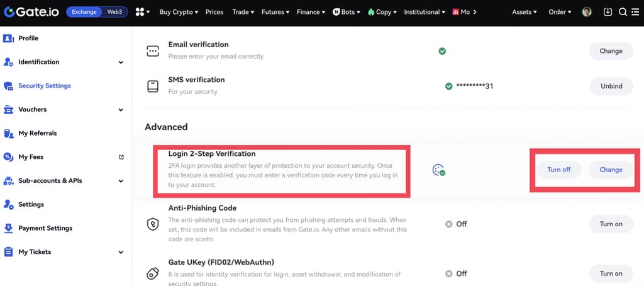The height and width of the screenshot is (286, 644).
Task: Click the user avatar icon
Action: (587, 12)
